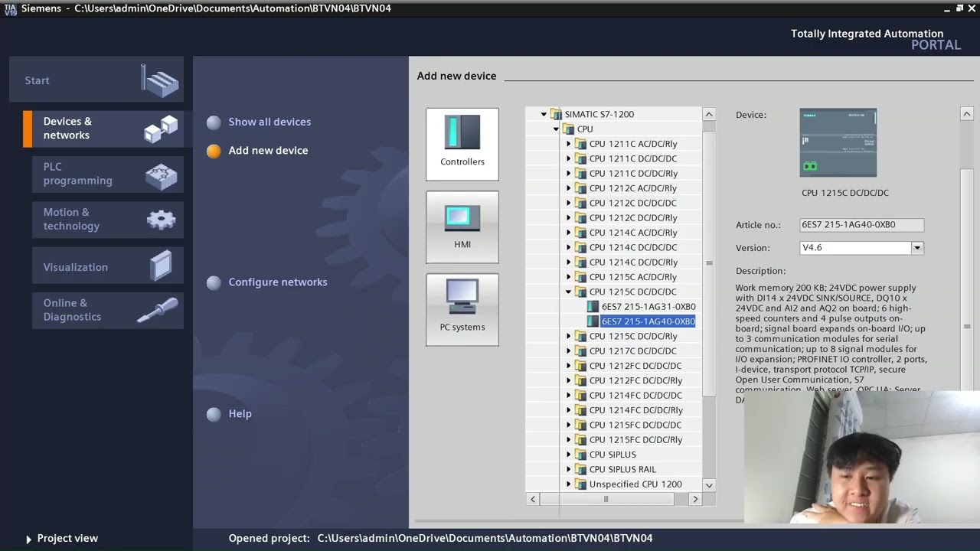
Task: Click 6ES7 215-1AG31-0XB0 module icon
Action: (593, 307)
